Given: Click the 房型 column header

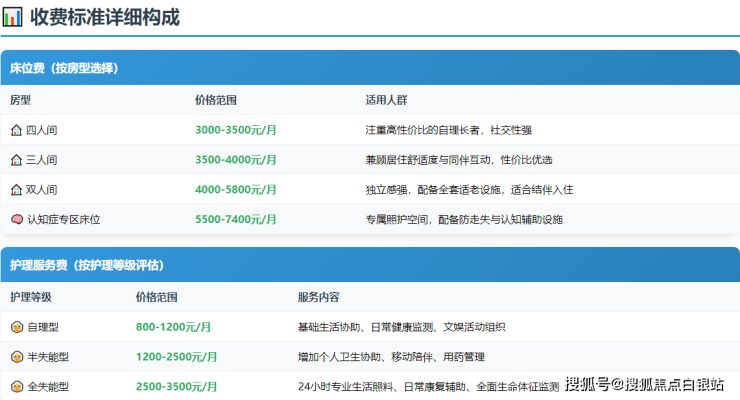Looking at the screenshot, I should (21, 101).
